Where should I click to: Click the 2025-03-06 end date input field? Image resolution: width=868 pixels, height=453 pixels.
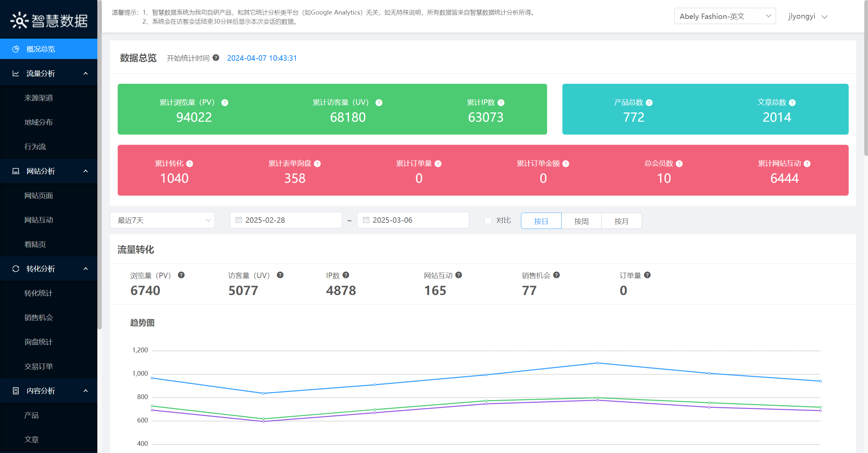pyautogui.click(x=412, y=220)
